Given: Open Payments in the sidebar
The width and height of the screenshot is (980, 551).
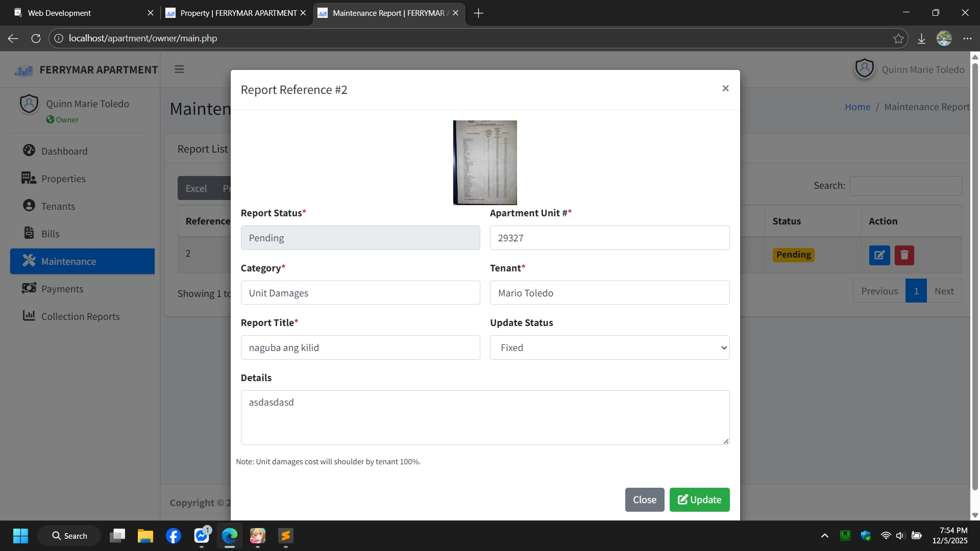Looking at the screenshot, I should click(62, 289).
